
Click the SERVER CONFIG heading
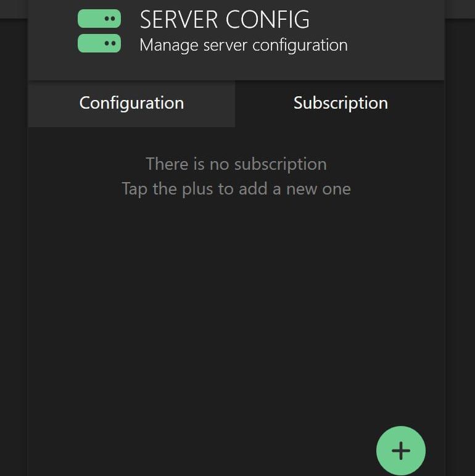click(225, 20)
